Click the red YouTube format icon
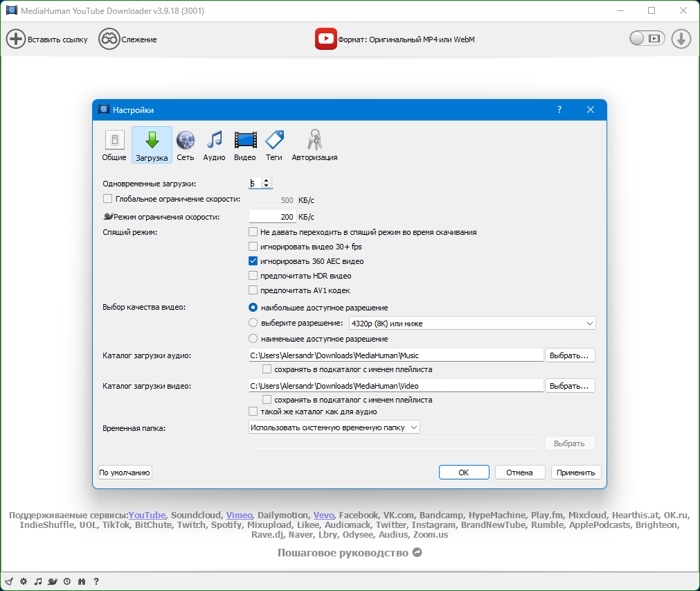 325,39
